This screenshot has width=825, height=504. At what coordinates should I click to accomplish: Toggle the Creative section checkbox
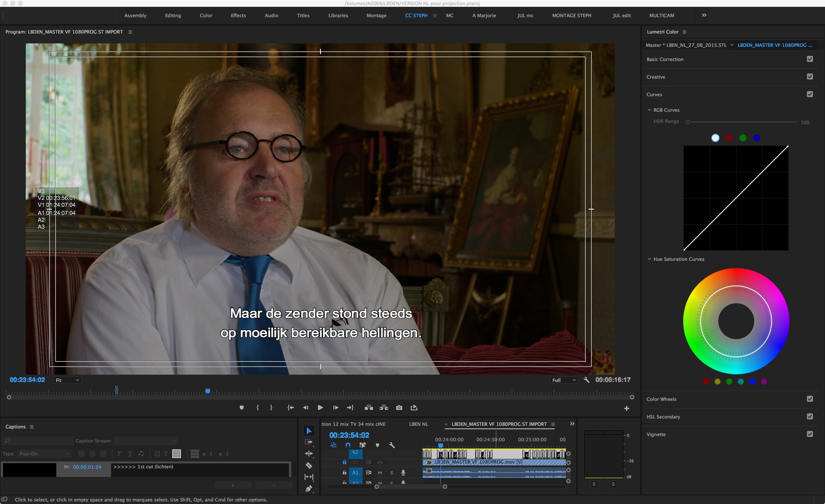[810, 77]
